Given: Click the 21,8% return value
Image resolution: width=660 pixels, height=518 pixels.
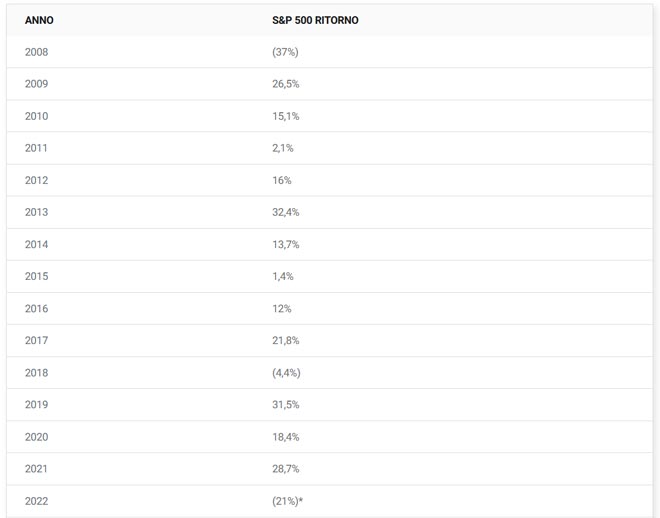Looking at the screenshot, I should (x=285, y=340).
